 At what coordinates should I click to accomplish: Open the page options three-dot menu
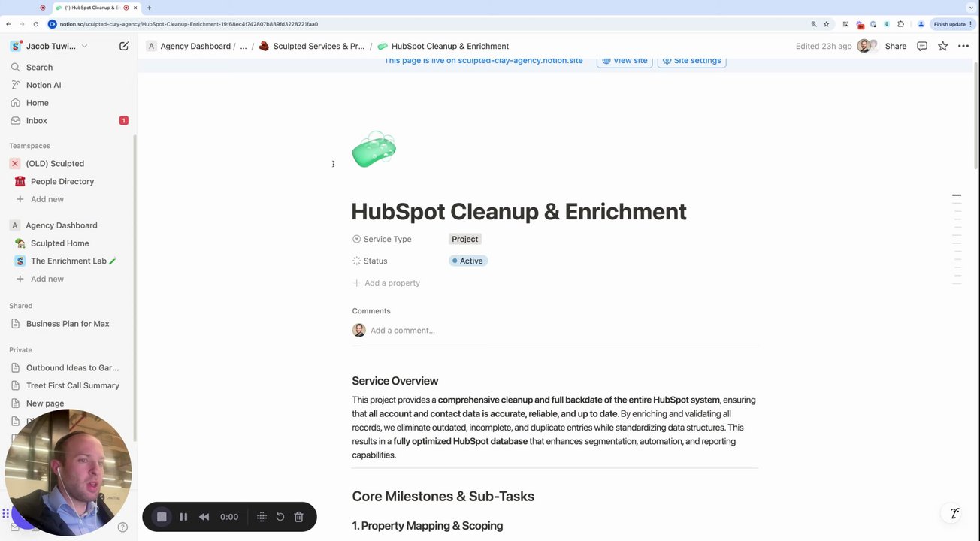click(x=963, y=46)
